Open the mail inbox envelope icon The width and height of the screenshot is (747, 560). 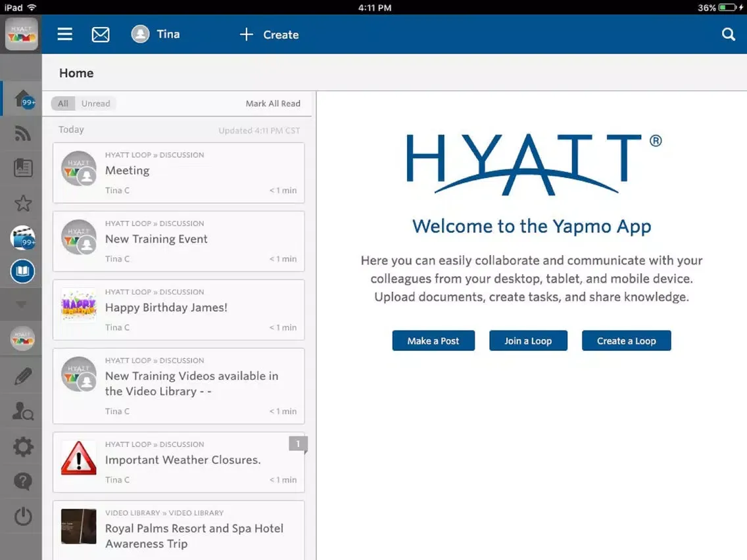pyautogui.click(x=101, y=34)
